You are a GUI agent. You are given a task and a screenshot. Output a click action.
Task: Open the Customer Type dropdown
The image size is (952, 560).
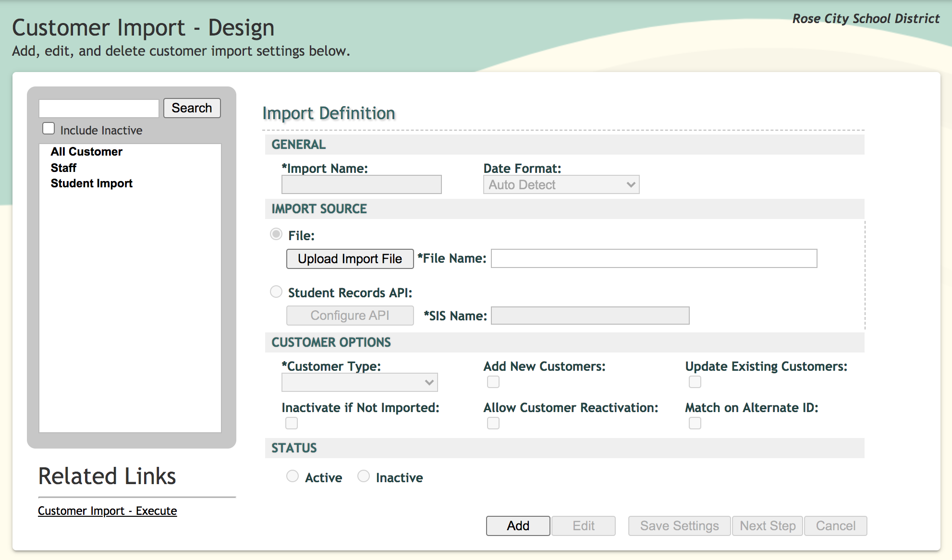click(359, 382)
